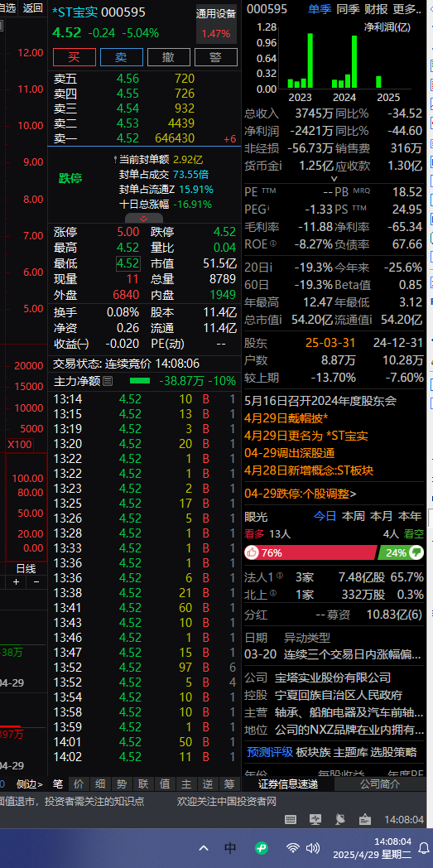Expand the red chevron below 十日总涨幅

[x=144, y=219]
